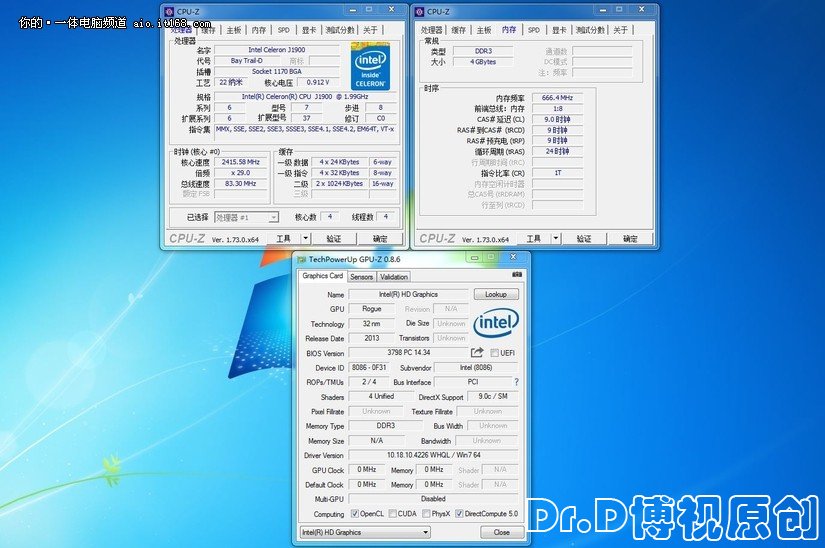Viewport: 825px width, 548px height.
Task: Toggle the OpenCL checkbox
Action: coord(355,514)
